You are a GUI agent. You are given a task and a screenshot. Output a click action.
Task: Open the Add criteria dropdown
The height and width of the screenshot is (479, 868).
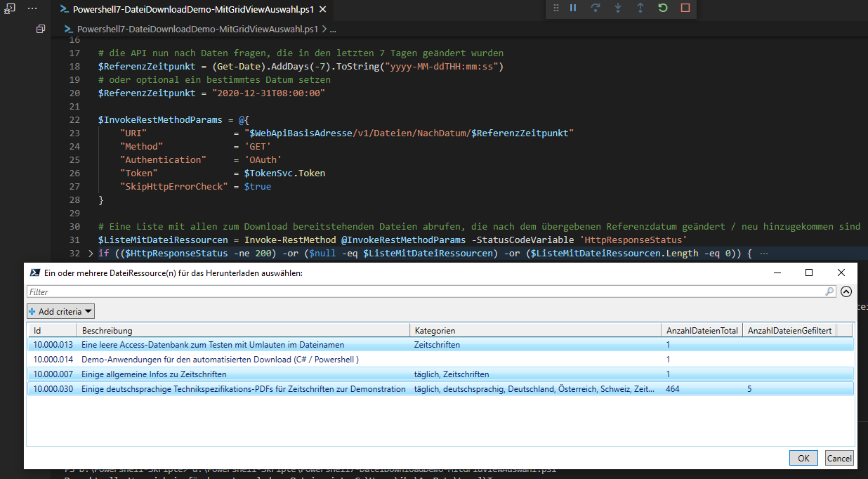(60, 311)
